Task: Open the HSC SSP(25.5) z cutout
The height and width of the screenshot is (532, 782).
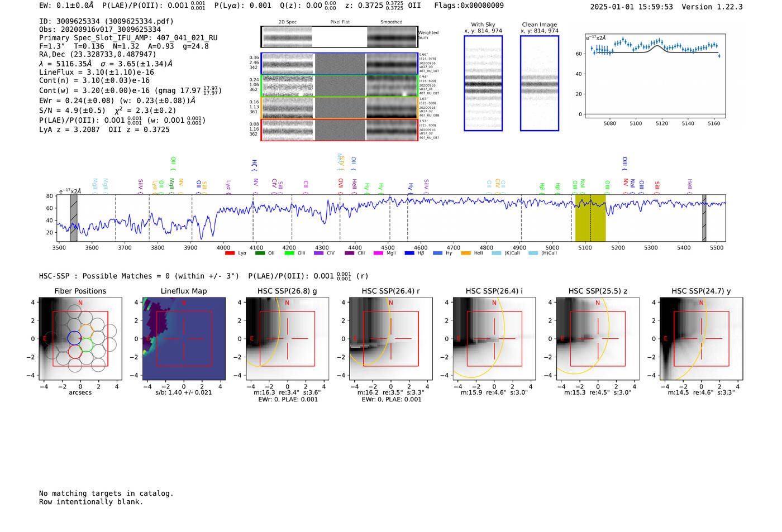Action: tap(598, 339)
